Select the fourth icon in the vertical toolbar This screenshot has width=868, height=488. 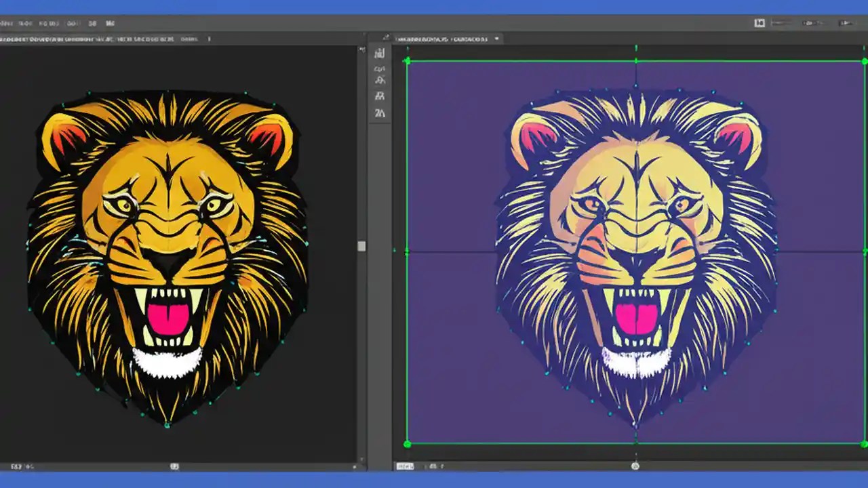click(380, 97)
